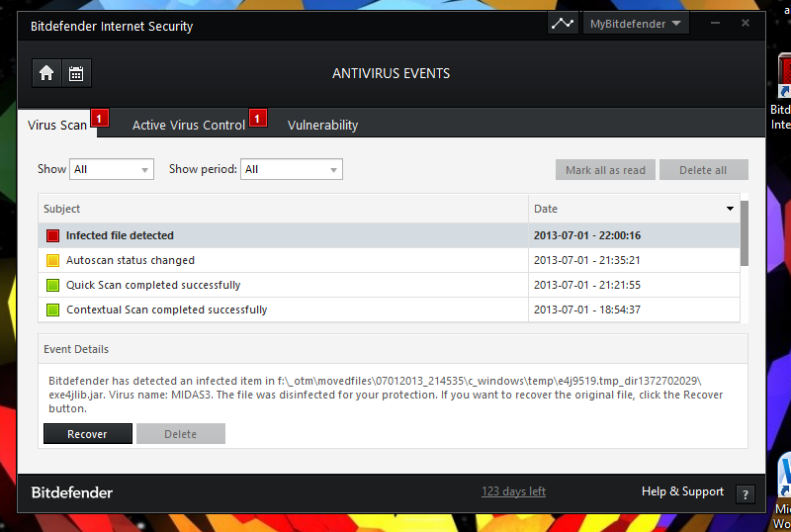Click the red Infected file status icon
This screenshot has height=532, width=791.
(x=53, y=236)
